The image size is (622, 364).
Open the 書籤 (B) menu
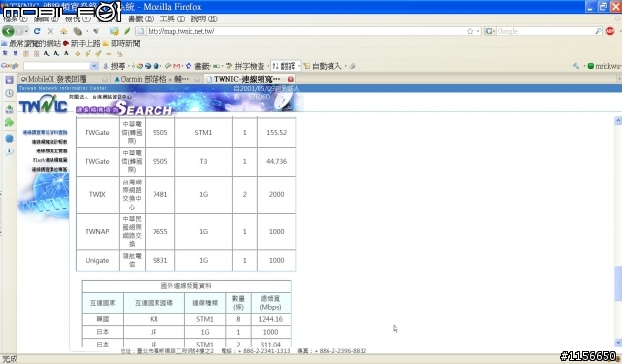pos(140,18)
